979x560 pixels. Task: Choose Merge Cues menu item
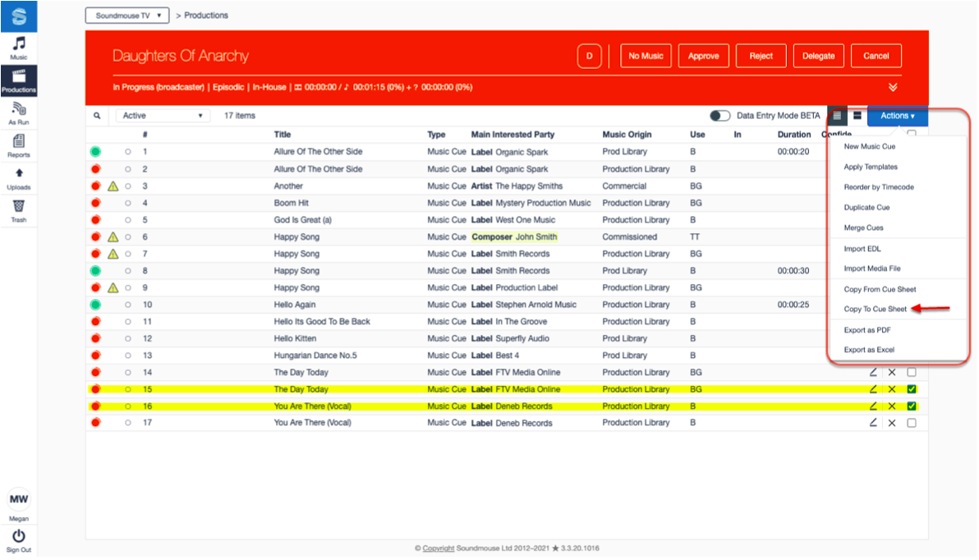(x=863, y=228)
